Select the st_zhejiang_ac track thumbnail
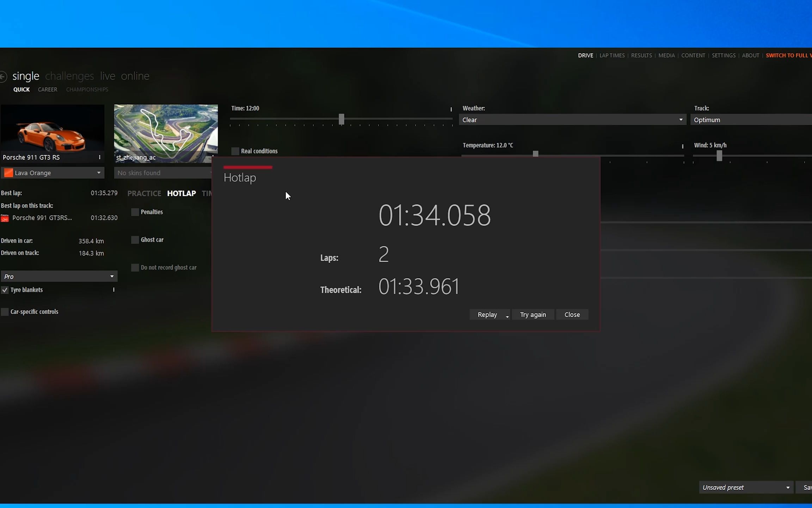Viewport: 812px width, 508px height. click(166, 134)
